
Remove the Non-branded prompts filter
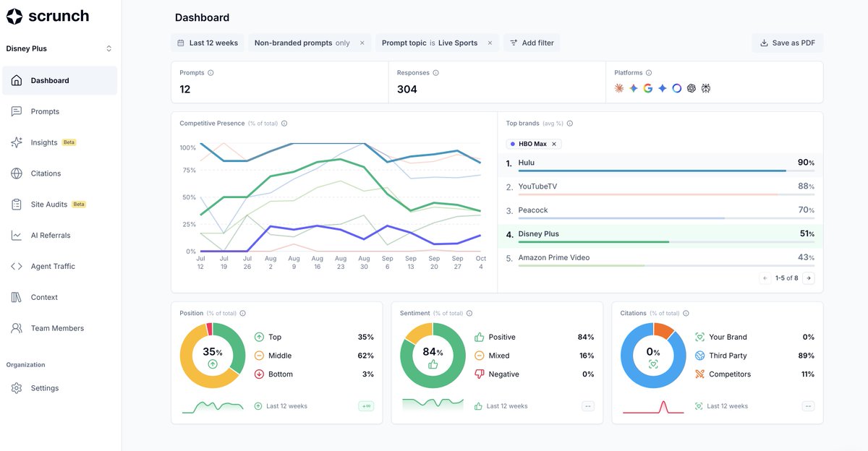click(362, 43)
